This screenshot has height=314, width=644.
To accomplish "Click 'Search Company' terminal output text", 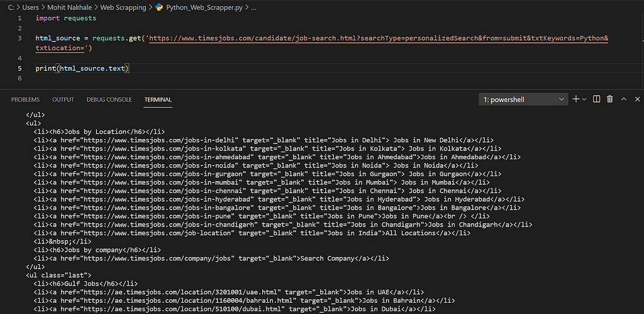I will pyautogui.click(x=327, y=259).
